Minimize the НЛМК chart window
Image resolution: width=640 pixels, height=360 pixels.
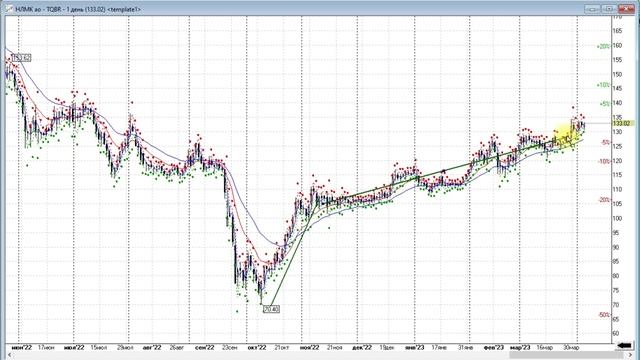592,9
